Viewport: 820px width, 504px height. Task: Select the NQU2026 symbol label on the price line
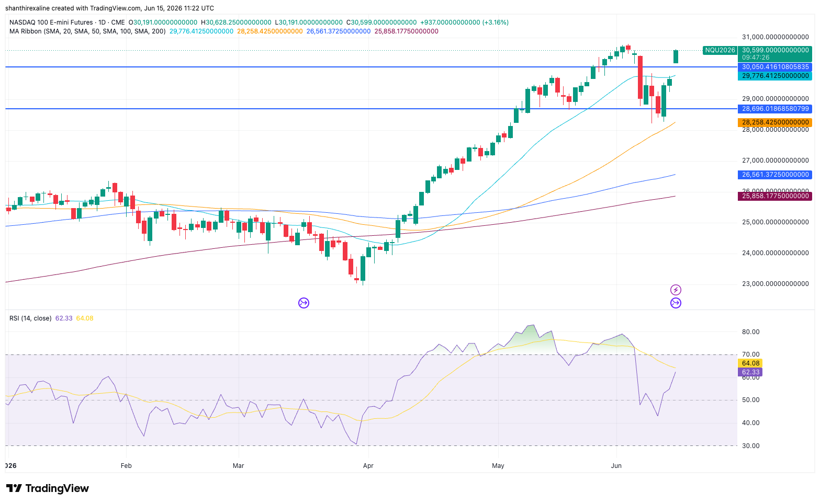tap(720, 50)
